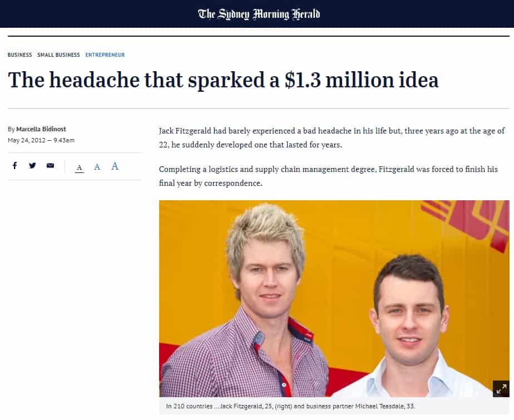The image size is (514, 420).
Task: View author Marcella Bidinost's profile
Action: 41,129
